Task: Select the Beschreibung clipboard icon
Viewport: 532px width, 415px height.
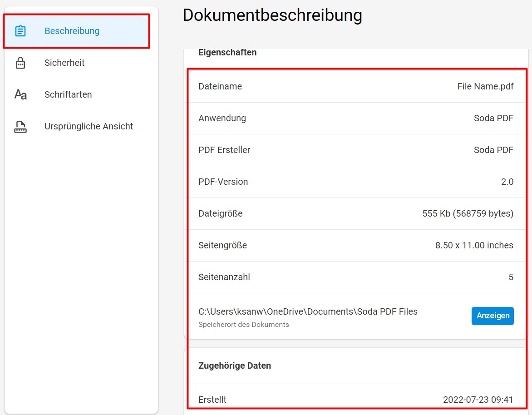Action: (20, 31)
